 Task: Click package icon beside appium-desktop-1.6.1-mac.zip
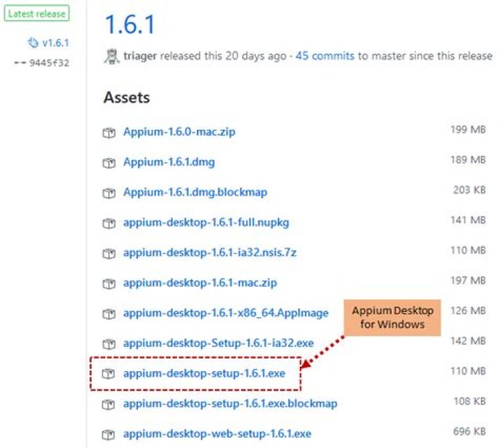pyautogui.click(x=109, y=284)
